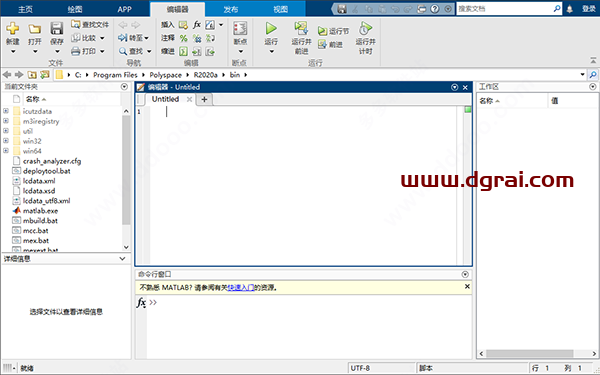The image size is (600, 375).
Task: Expand the win64 folder
Action: [6, 151]
